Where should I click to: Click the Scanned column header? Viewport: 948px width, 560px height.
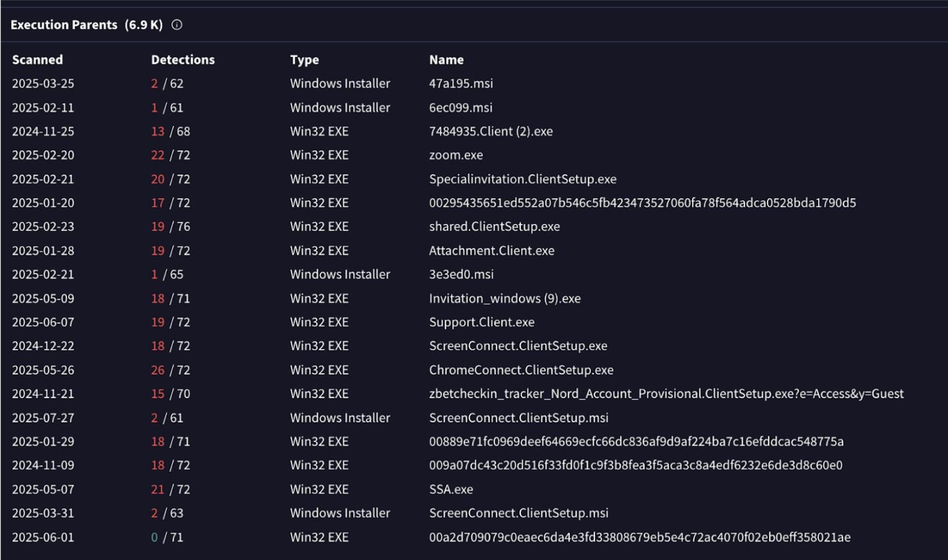(38, 60)
